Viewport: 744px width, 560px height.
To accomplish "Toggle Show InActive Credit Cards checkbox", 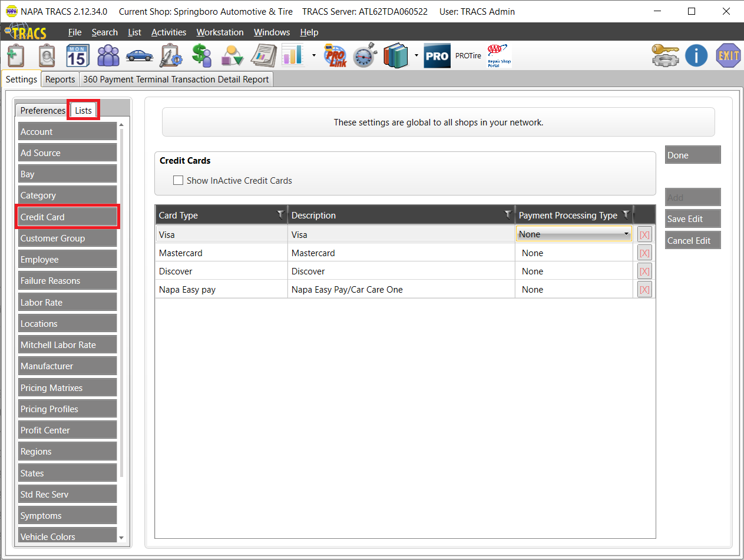I will 178,181.
